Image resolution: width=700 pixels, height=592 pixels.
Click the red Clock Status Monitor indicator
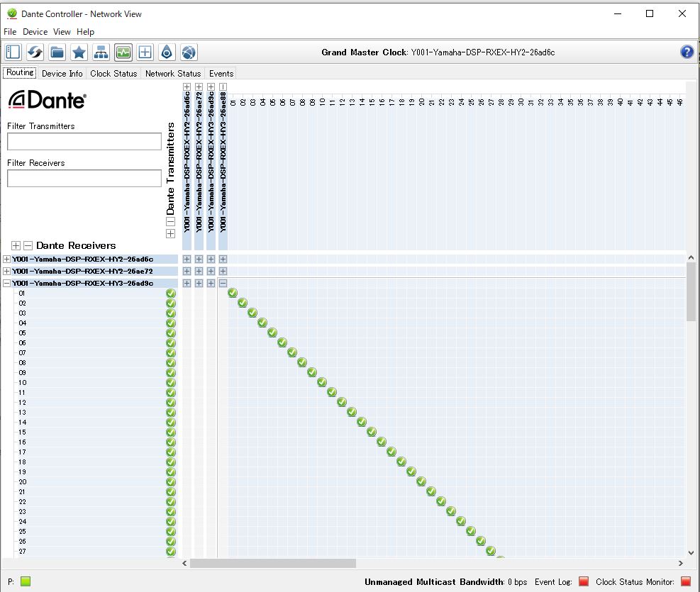coord(685,582)
